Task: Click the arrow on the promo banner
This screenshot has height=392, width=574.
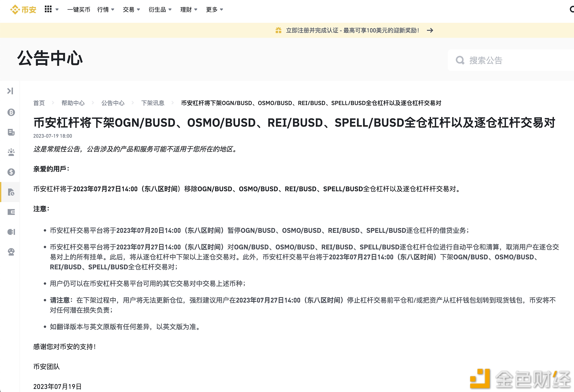Action: pos(430,30)
